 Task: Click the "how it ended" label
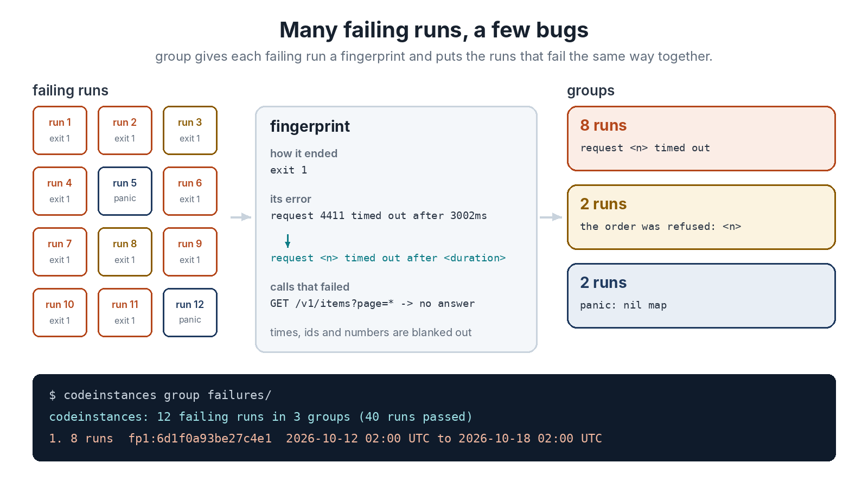coord(304,153)
